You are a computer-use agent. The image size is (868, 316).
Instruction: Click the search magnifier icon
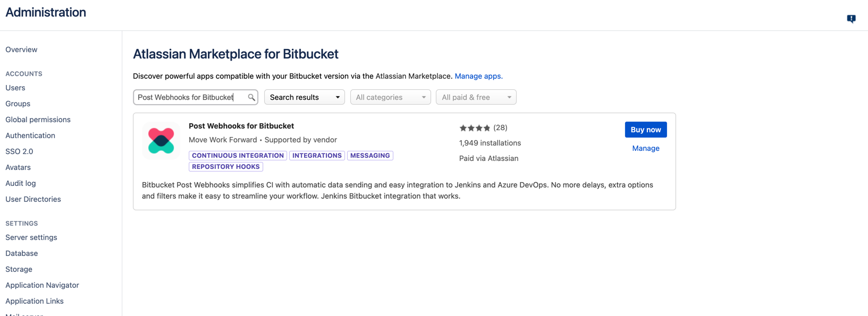(x=251, y=97)
